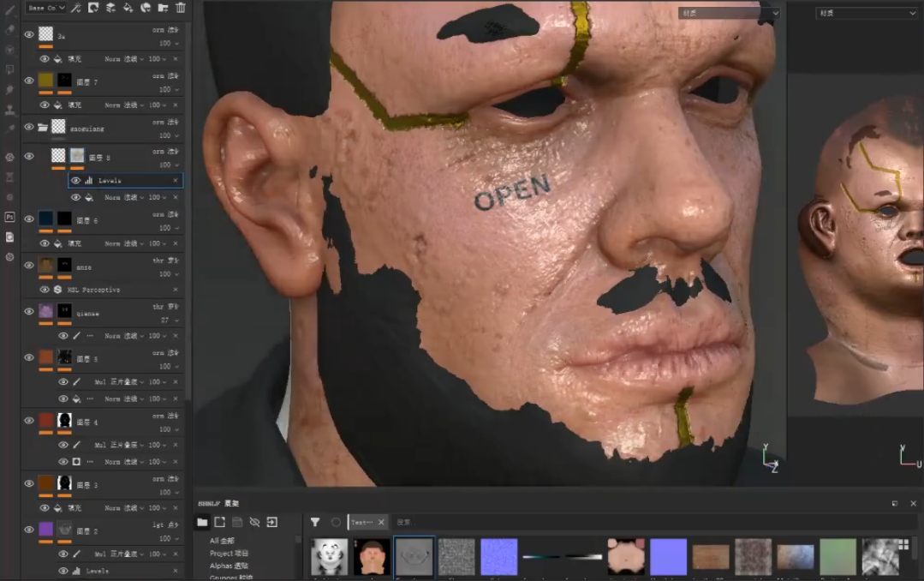The height and width of the screenshot is (581, 924).
Task: Remove the Levels effect with its X button
Action: 176,181
